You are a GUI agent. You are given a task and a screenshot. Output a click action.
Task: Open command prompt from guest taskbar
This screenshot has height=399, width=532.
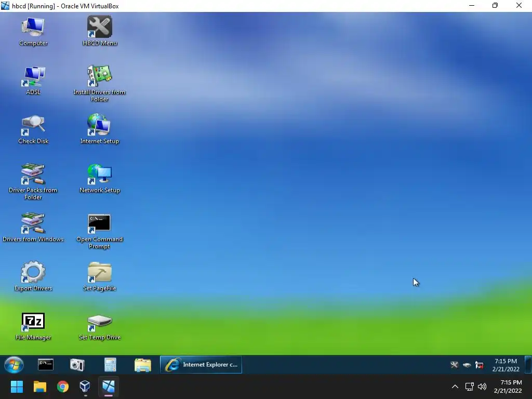[46, 365]
